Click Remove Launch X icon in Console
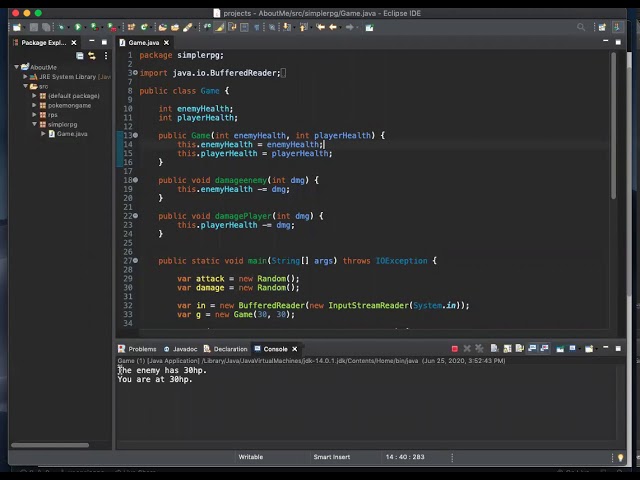The height and width of the screenshot is (480, 640). coord(467,349)
